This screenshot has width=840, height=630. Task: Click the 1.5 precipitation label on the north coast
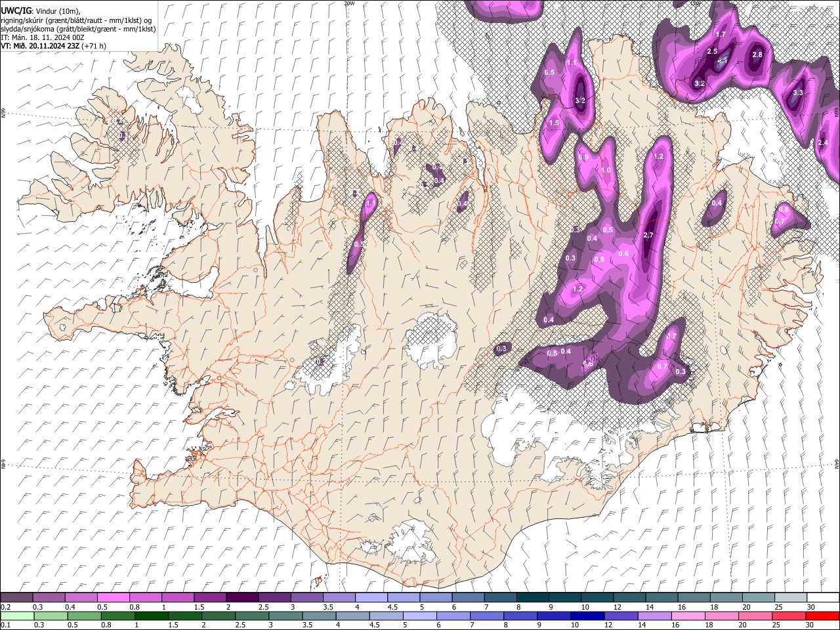[554, 123]
